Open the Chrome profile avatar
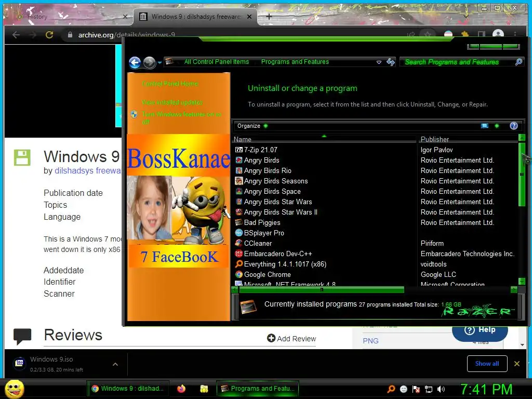 pyautogui.click(x=498, y=34)
